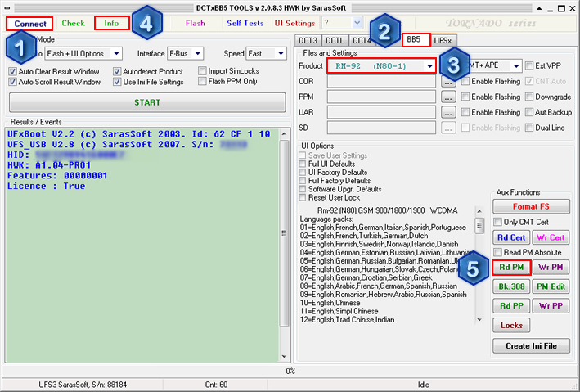This screenshot has height=392, width=580.
Task: Click the Wr PP button
Action: (551, 306)
